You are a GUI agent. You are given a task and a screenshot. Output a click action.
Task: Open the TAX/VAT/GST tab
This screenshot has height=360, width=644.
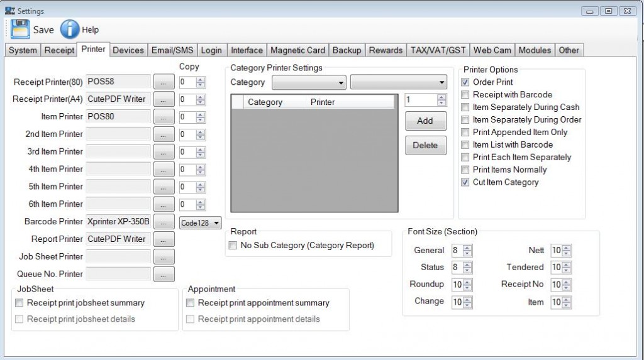(x=438, y=50)
